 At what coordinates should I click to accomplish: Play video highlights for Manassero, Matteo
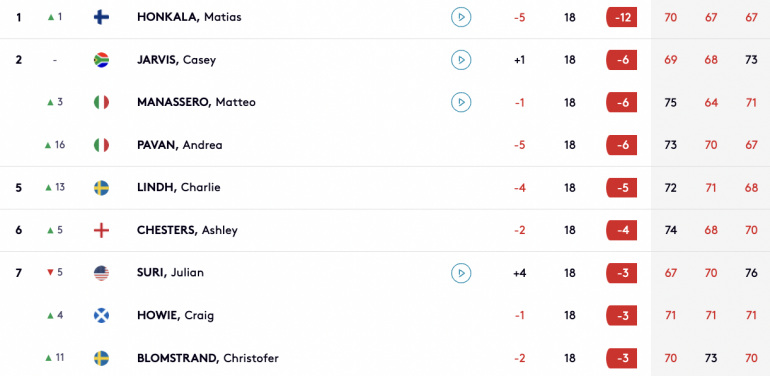tap(461, 102)
